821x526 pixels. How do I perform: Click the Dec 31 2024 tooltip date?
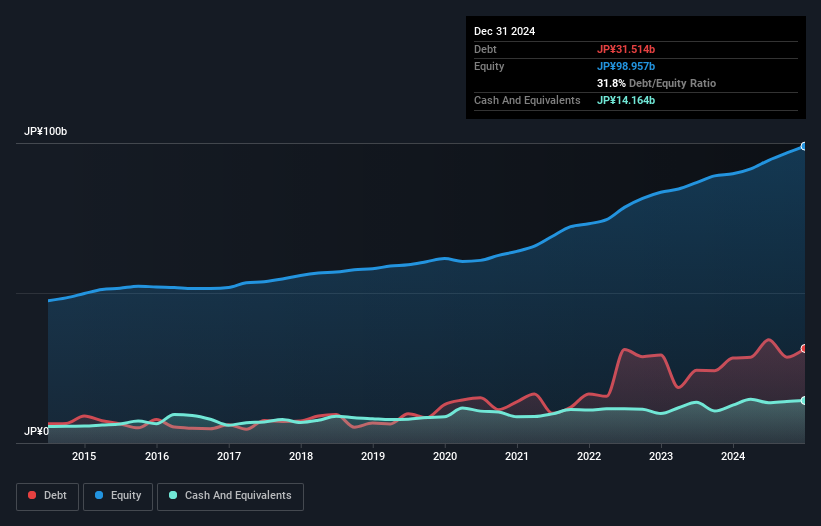(x=504, y=31)
